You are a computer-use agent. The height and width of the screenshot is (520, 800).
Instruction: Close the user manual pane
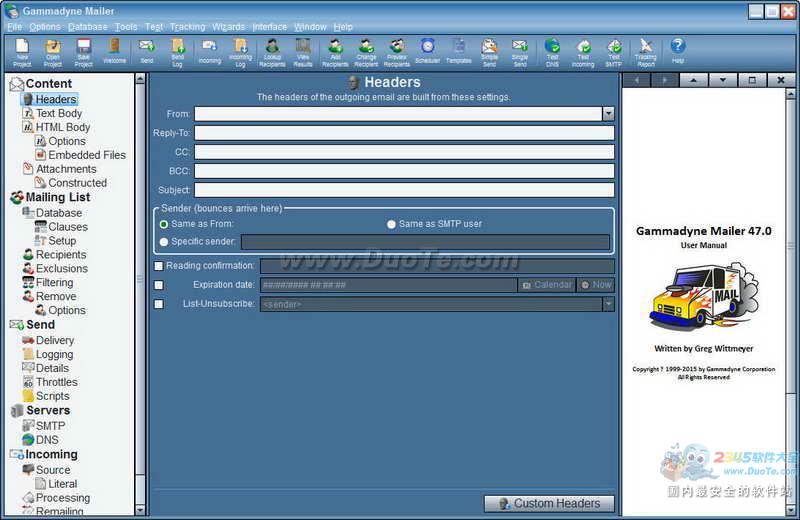(781, 80)
